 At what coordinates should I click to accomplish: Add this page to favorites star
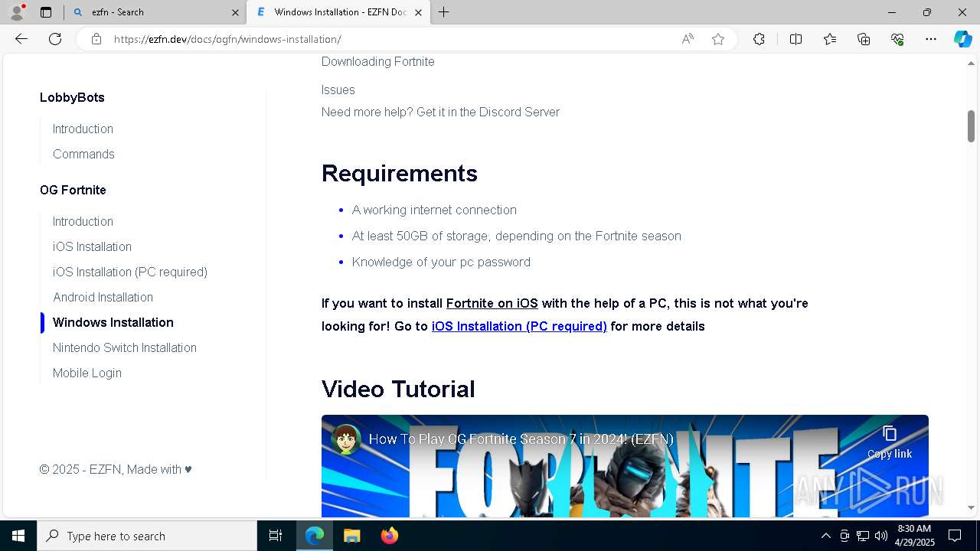click(x=718, y=39)
